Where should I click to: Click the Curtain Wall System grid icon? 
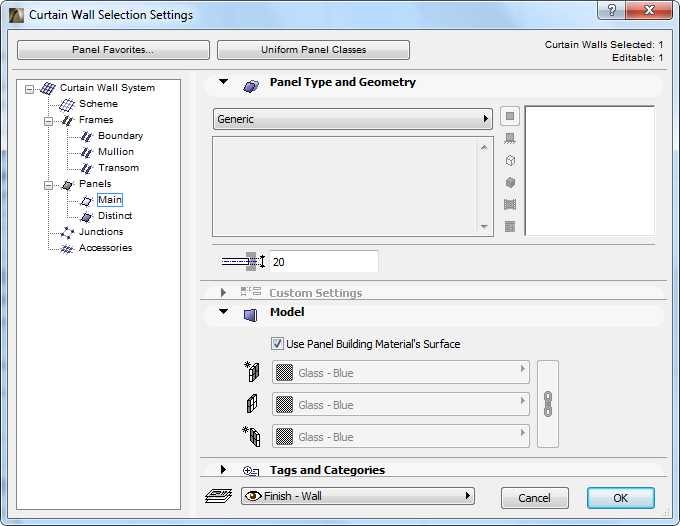(x=48, y=88)
